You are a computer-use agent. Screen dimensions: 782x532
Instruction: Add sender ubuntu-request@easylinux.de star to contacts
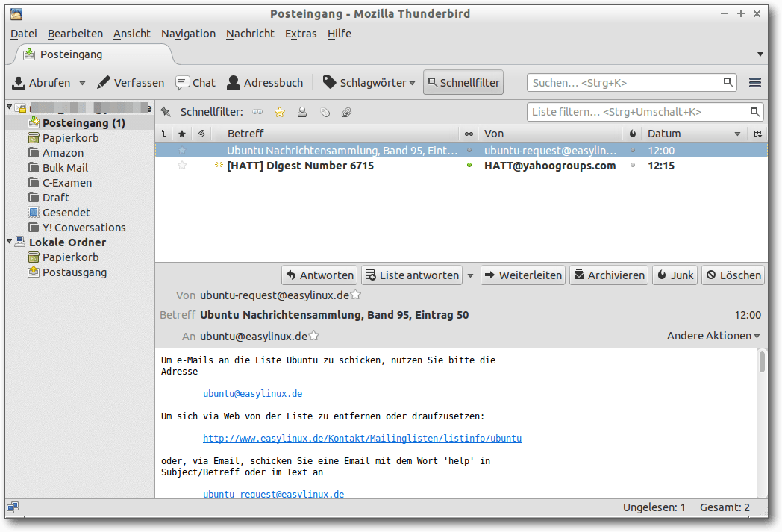[x=356, y=295]
